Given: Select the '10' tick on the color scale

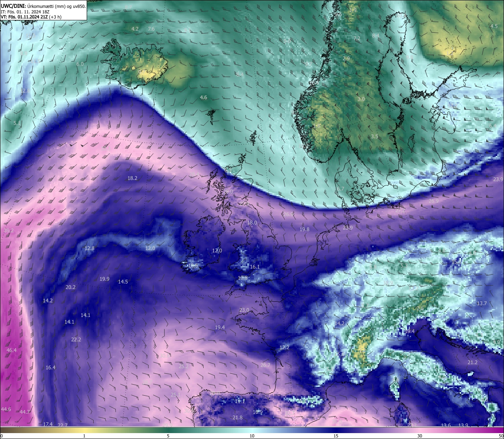Looking at the screenshot, I should click(252, 435).
